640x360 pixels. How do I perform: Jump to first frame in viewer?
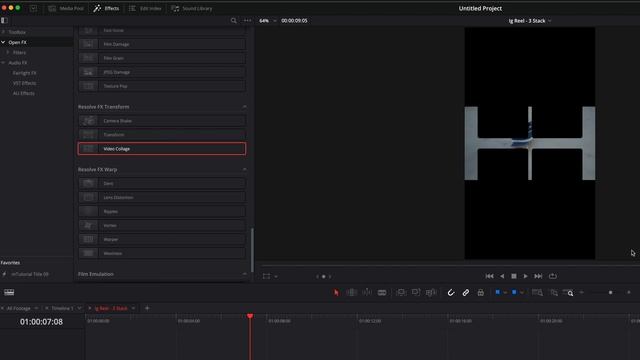click(x=489, y=276)
